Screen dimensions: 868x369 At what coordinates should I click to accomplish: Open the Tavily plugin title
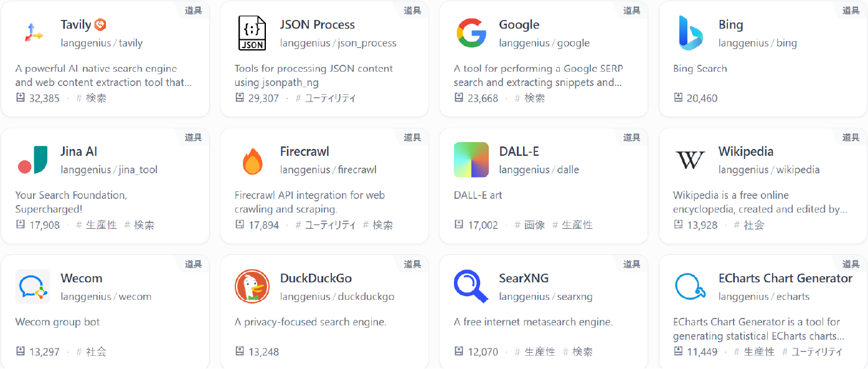tap(76, 25)
